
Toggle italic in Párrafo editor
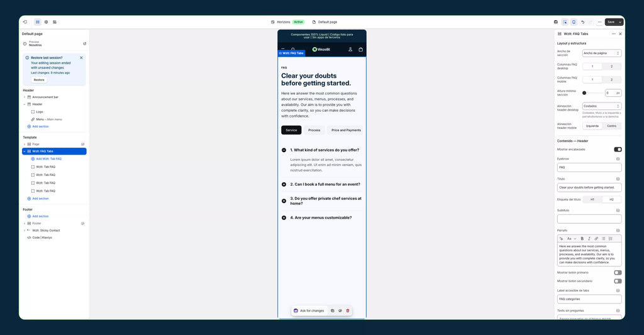[x=589, y=239]
